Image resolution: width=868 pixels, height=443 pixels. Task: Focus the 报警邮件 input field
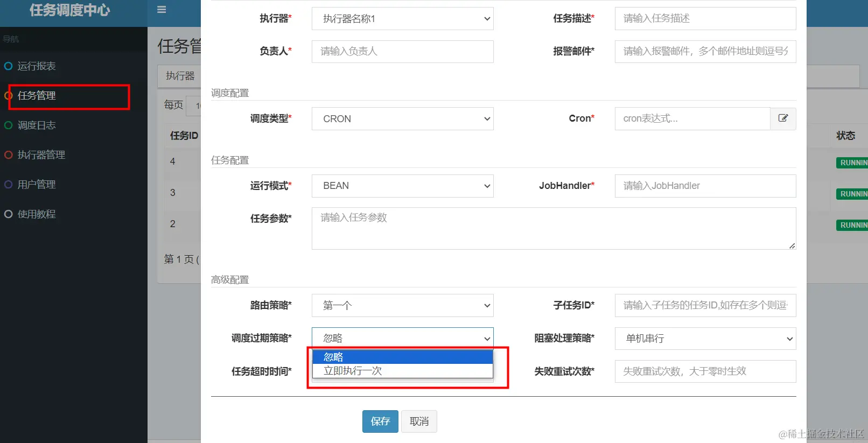click(705, 52)
